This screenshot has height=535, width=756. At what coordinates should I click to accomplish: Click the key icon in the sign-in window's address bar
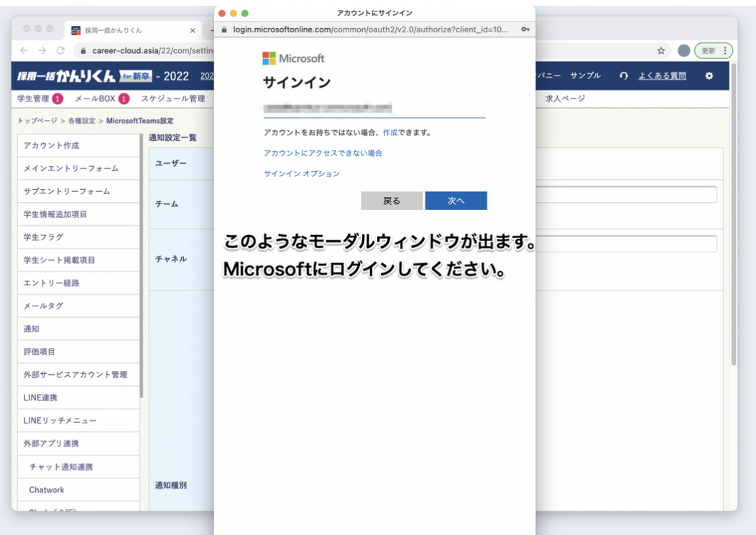click(x=527, y=32)
